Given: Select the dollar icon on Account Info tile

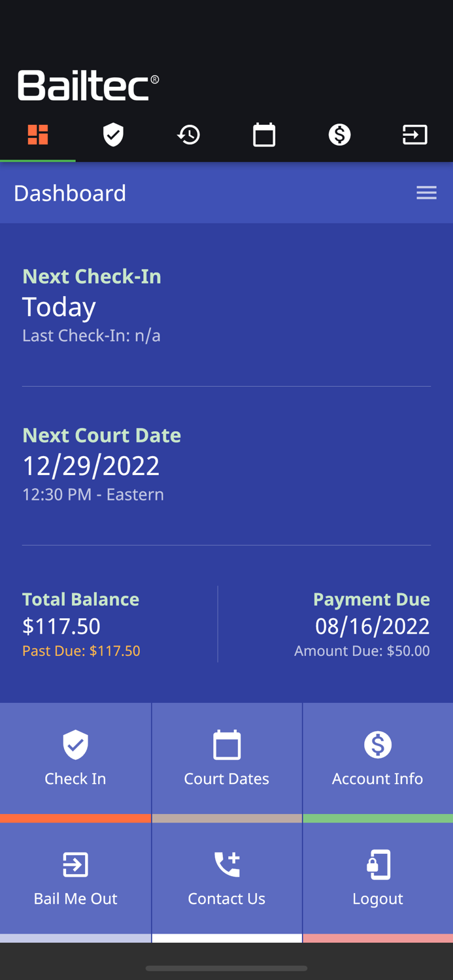Looking at the screenshot, I should pos(378,744).
